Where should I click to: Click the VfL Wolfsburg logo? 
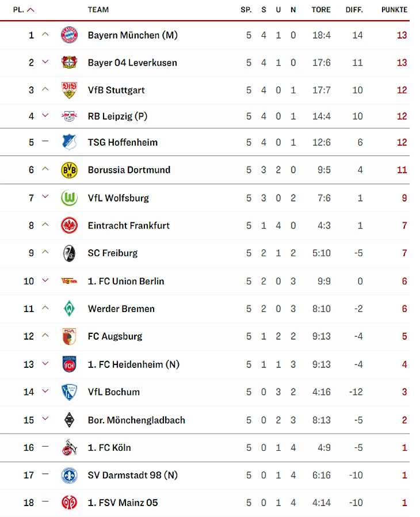point(69,198)
